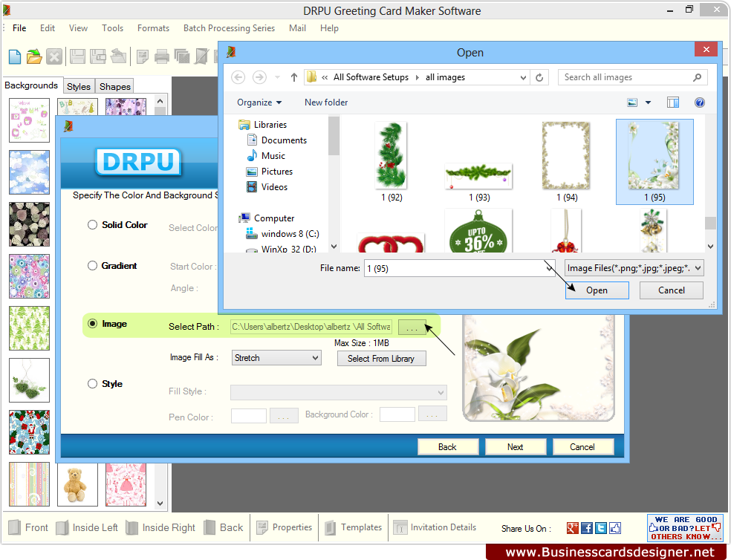Switch to the Backgrounds tab
The width and height of the screenshot is (731, 560).
(x=31, y=85)
